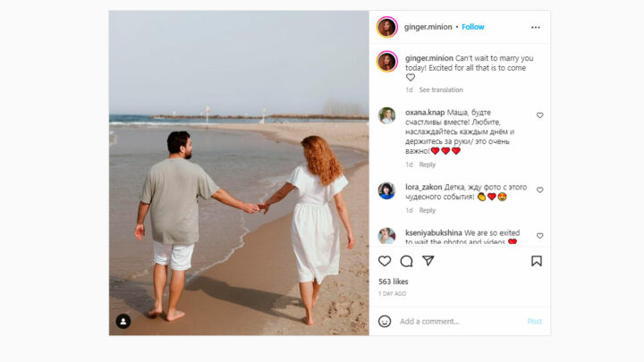Screen dimensions: 644x362
Task: Share the post via paper plane icon
Action: (x=428, y=261)
